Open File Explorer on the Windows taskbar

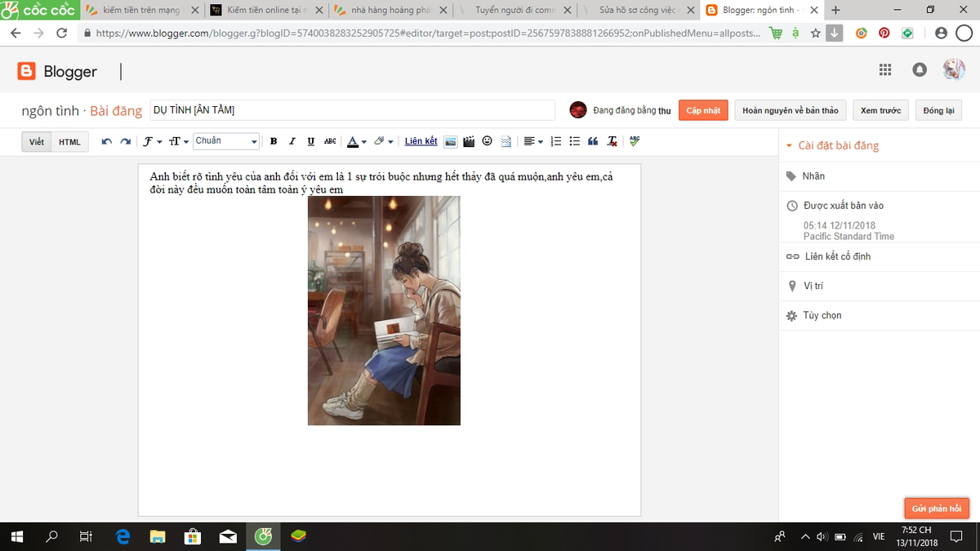pos(158,536)
